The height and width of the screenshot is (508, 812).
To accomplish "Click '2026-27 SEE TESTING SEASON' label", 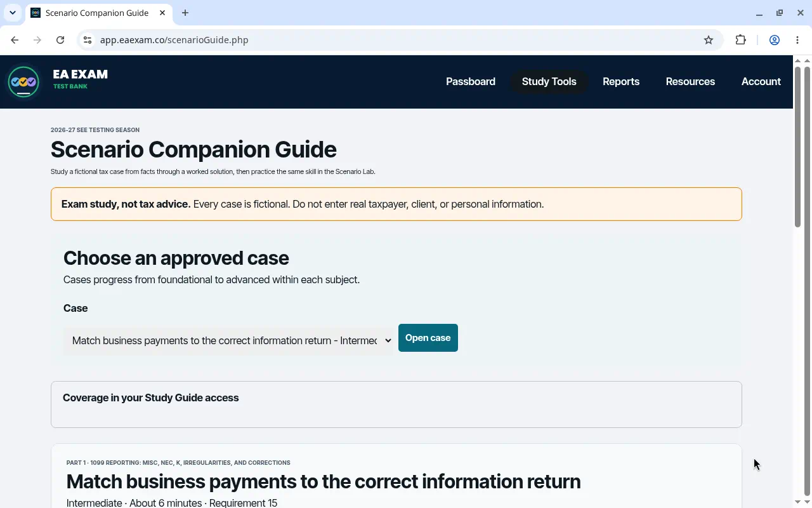I will 95,130.
